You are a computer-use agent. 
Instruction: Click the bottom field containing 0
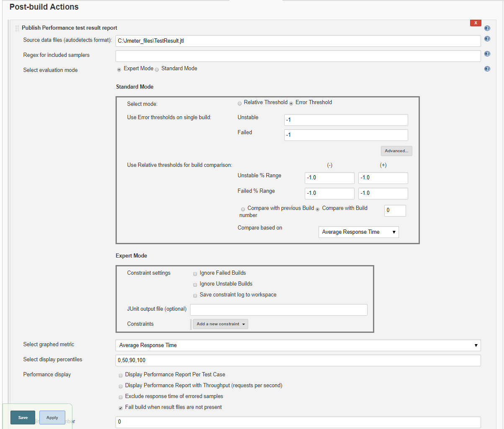(298, 422)
